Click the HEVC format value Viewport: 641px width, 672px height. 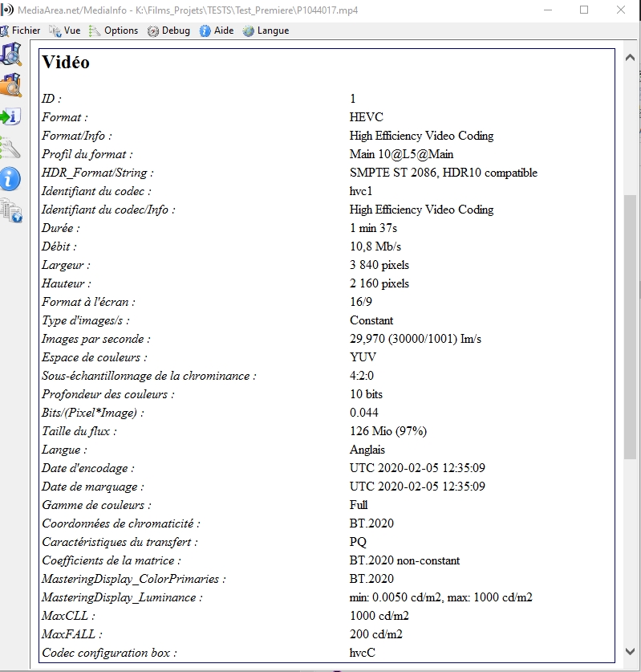(367, 117)
